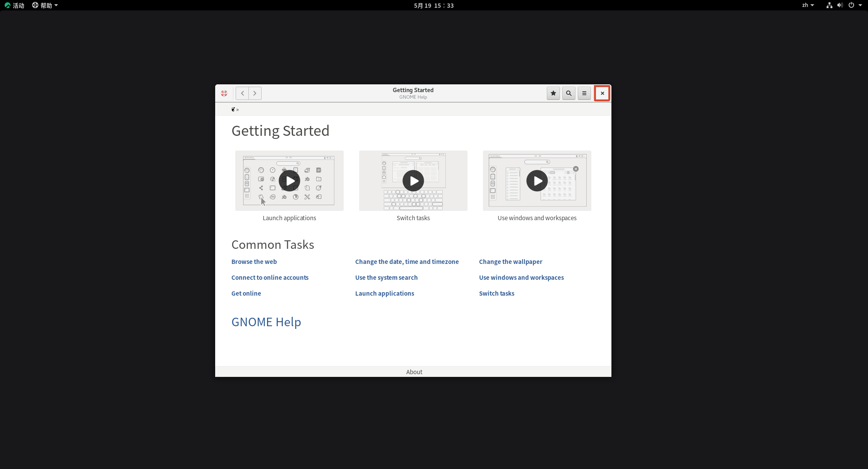Image resolution: width=868 pixels, height=469 pixels.
Task: Play the Switch tasks video
Action: click(413, 181)
